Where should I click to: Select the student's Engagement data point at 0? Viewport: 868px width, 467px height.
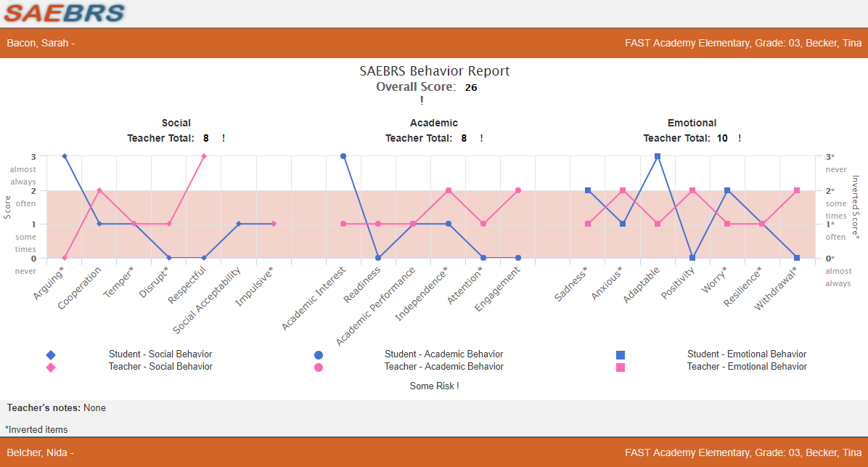518,258
